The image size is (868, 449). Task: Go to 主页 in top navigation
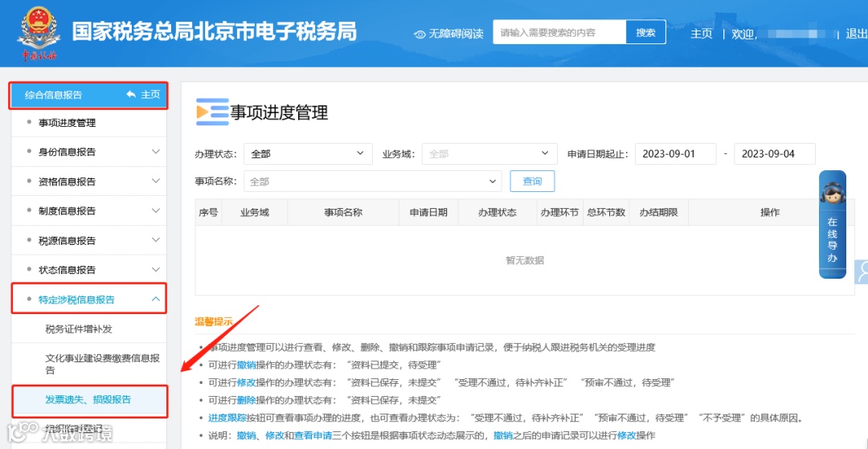pos(701,34)
